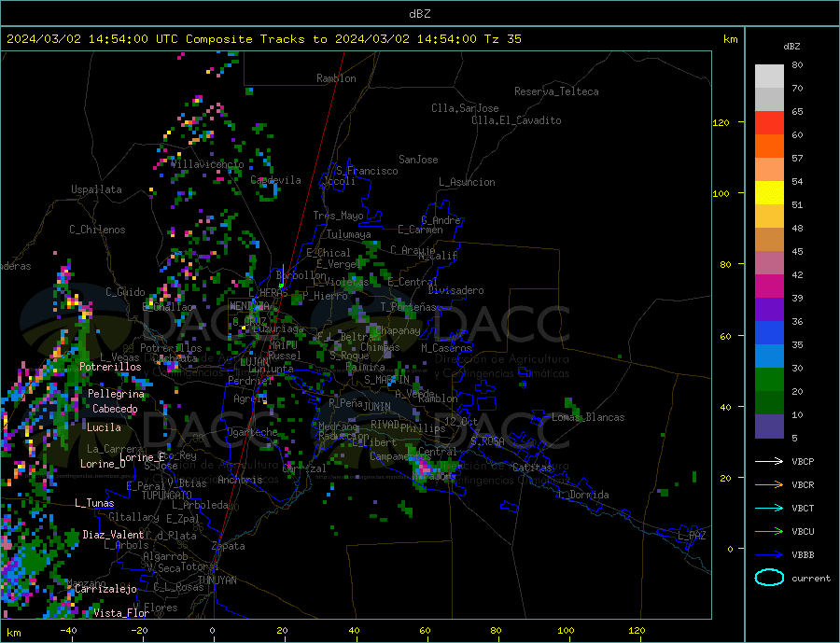840x643 pixels.
Task: Click the Chapanay map label
Action: coord(398,330)
